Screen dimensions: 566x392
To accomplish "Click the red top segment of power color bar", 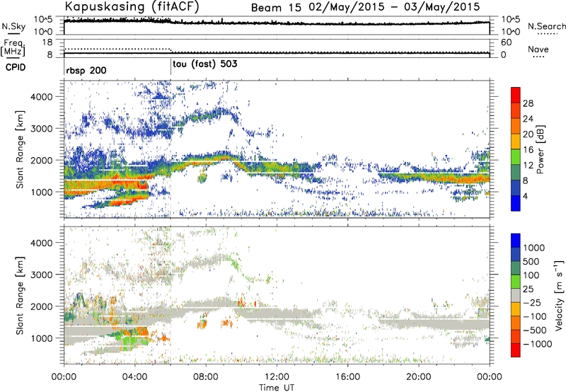I will (x=516, y=96).
